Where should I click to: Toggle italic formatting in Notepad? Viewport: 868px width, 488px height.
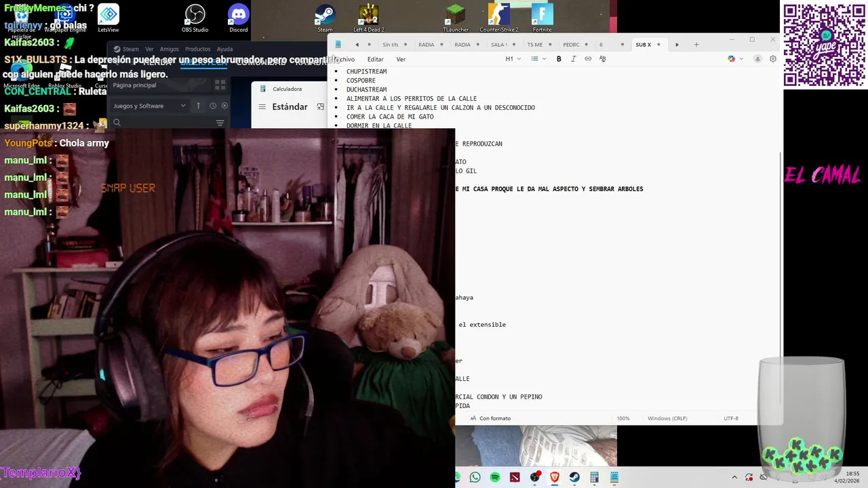pos(573,59)
